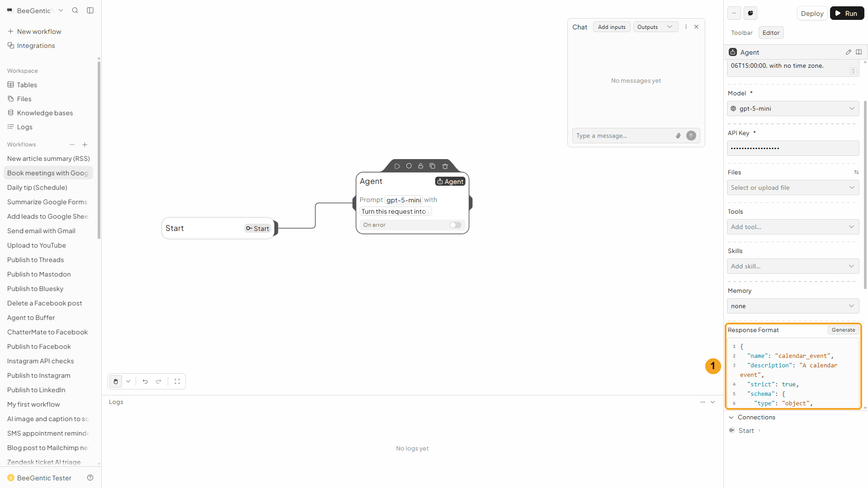The height and width of the screenshot is (488, 868).
Task: Open the search in the sidebar header
Action: tap(75, 10)
